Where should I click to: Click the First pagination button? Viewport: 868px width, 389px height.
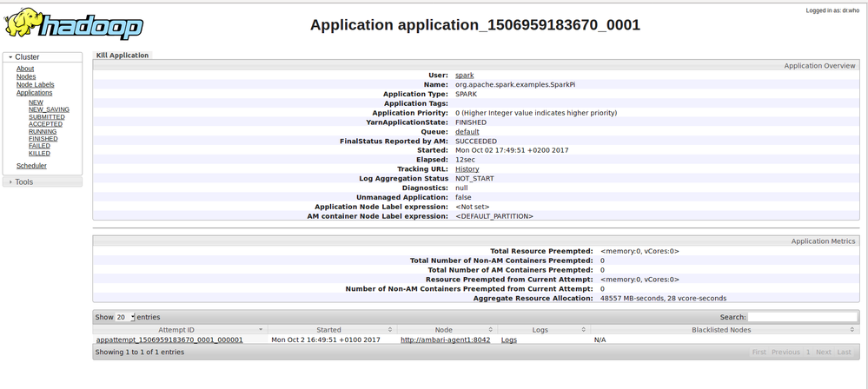tap(759, 353)
